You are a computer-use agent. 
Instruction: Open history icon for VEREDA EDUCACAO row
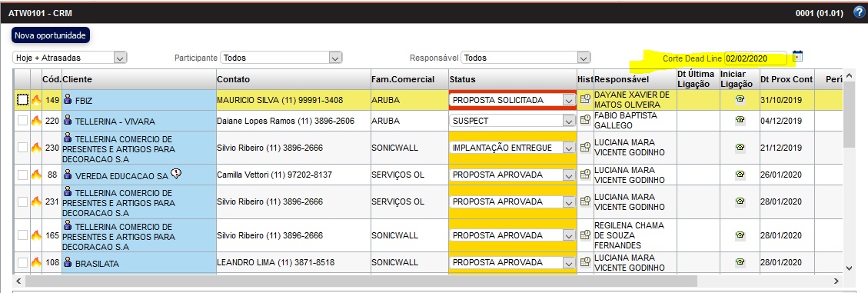tap(585, 175)
